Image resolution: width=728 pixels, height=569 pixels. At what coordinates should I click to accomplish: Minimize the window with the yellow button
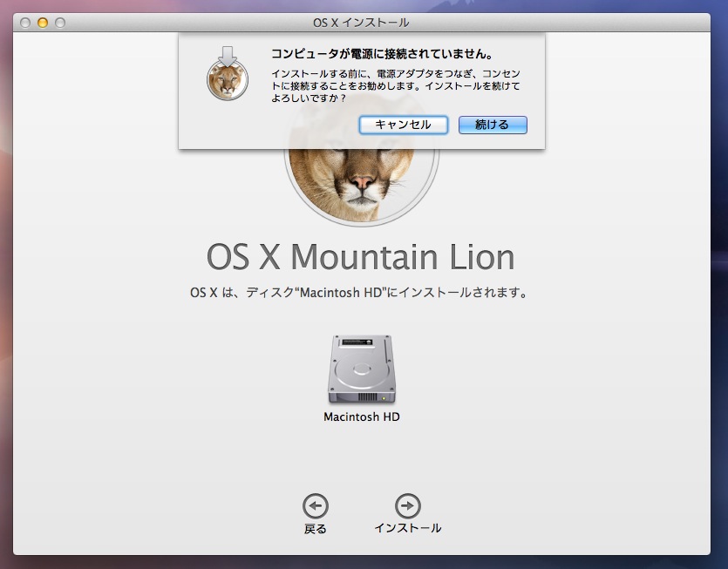point(43,23)
